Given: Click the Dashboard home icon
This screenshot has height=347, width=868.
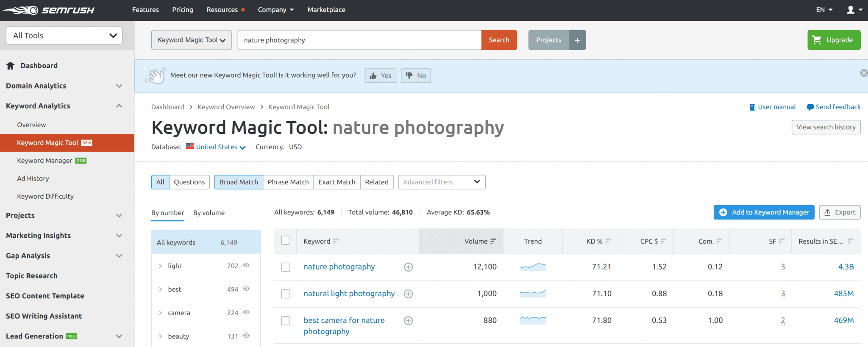Looking at the screenshot, I should tap(11, 66).
